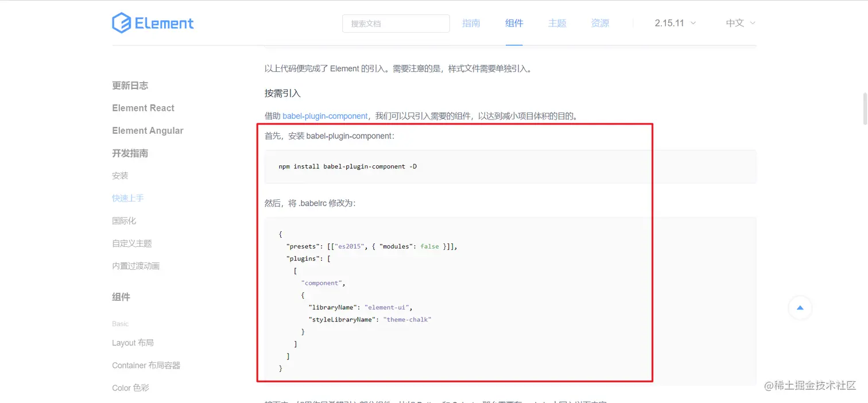The height and width of the screenshot is (403, 868).
Task: Click the back-to-top arrow button
Action: [x=800, y=308]
